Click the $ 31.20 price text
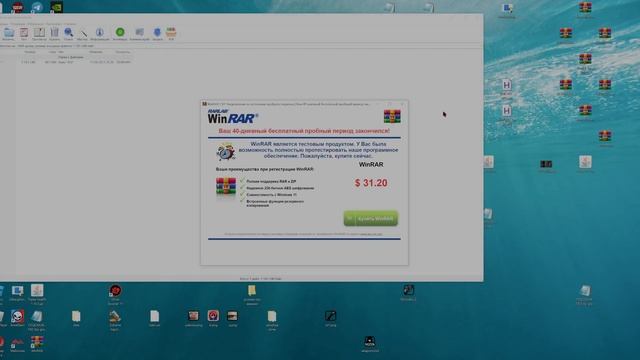 click(371, 183)
